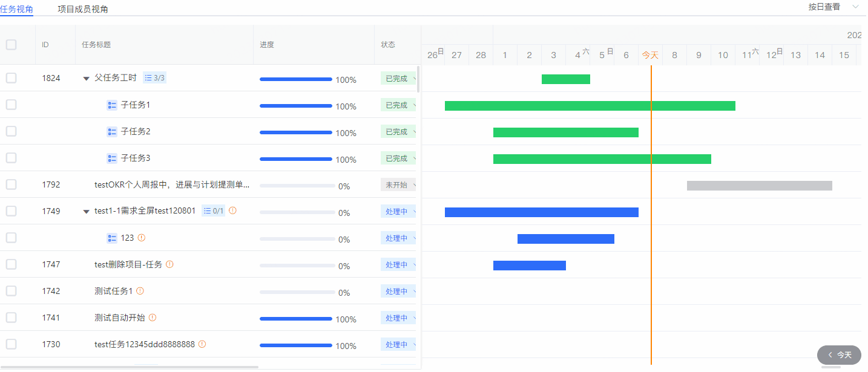Click the 进度 column header
868x372 pixels.
[267, 45]
